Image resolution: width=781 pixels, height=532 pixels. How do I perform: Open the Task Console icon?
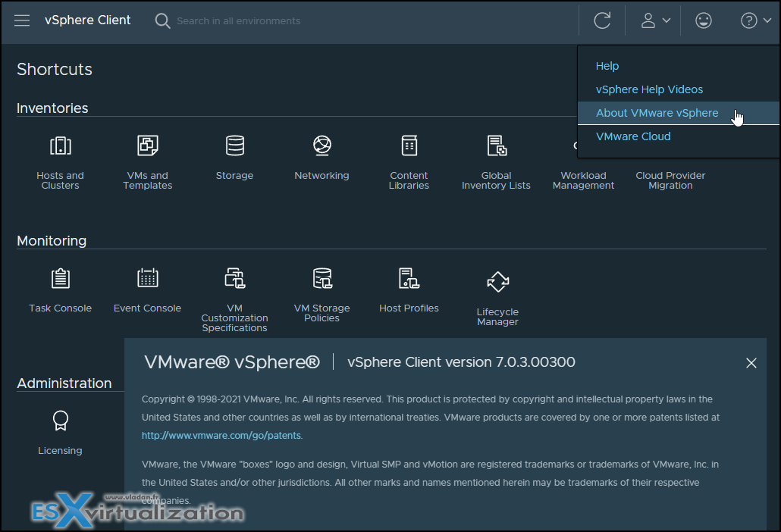(60, 278)
